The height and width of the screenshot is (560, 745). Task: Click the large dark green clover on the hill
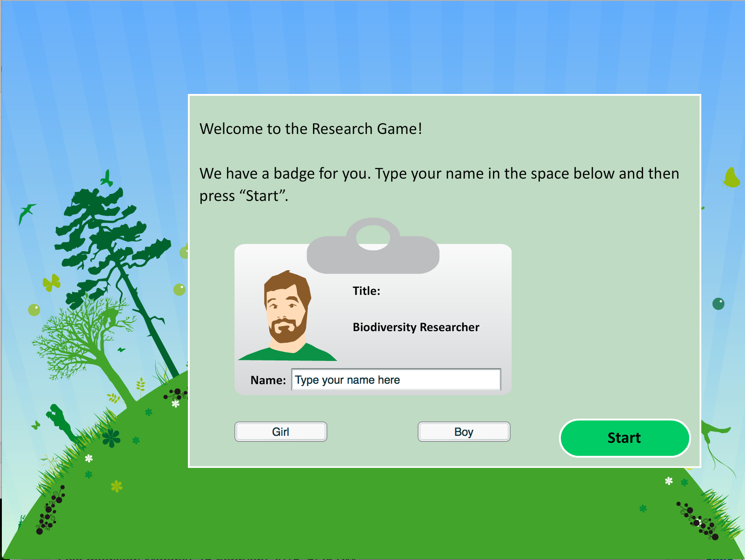click(x=111, y=438)
